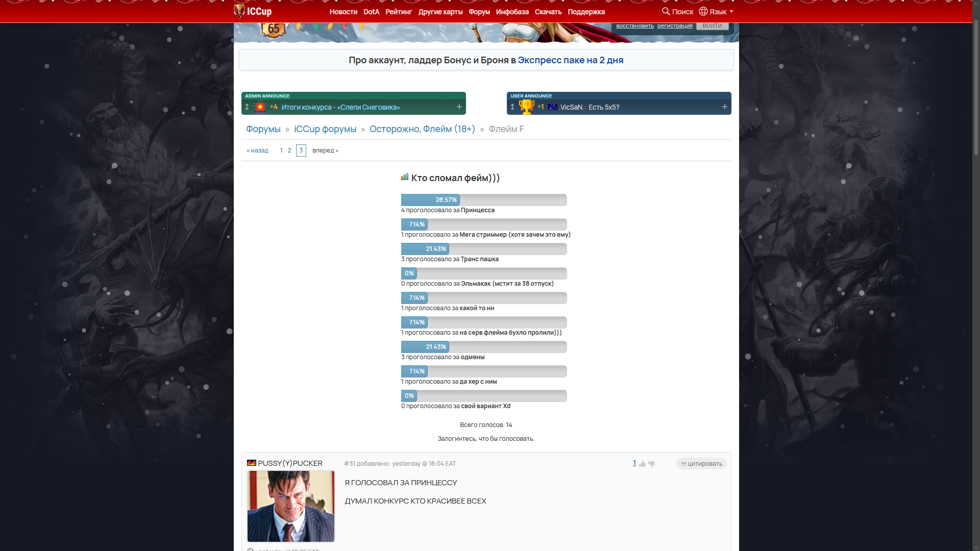Click thumbs down on post #31
This screenshot has width=980, height=551.
point(652,464)
